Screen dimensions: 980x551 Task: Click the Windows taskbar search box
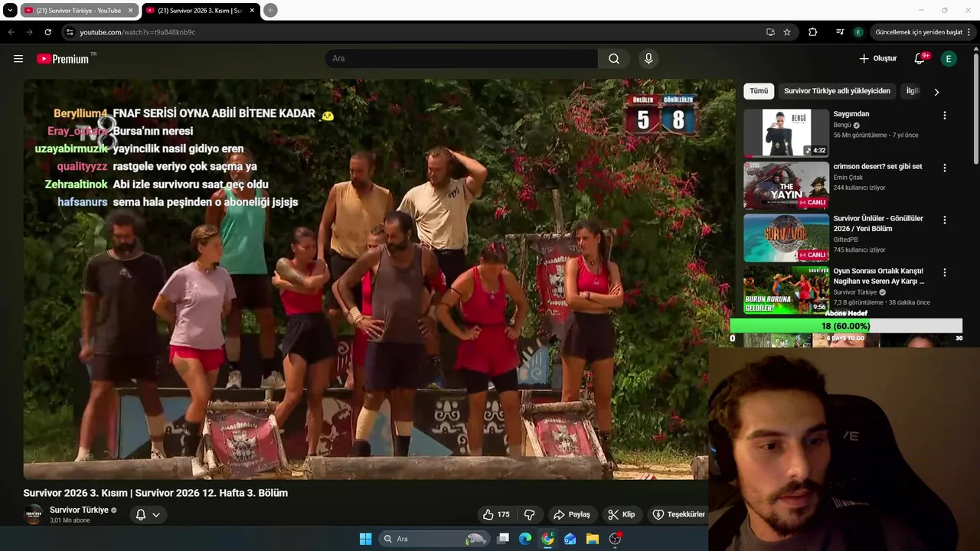point(434,539)
